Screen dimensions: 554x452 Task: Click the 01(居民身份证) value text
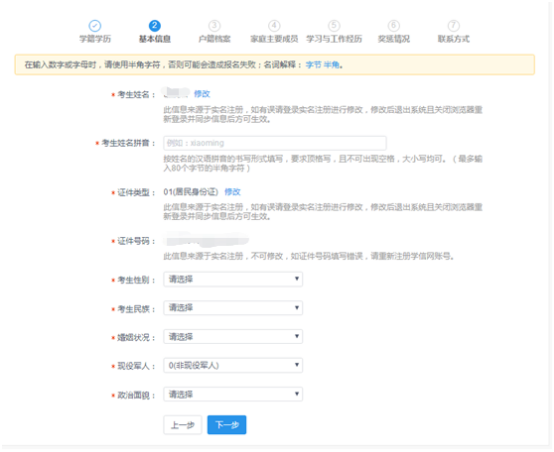coord(191,192)
